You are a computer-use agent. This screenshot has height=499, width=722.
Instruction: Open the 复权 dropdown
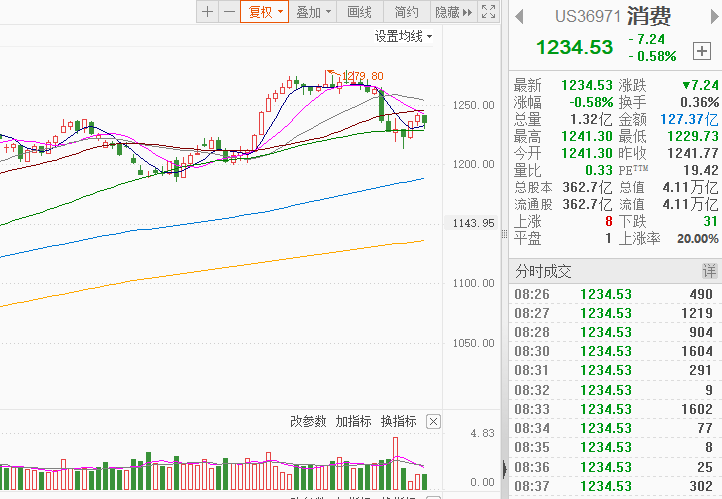[x=266, y=12]
